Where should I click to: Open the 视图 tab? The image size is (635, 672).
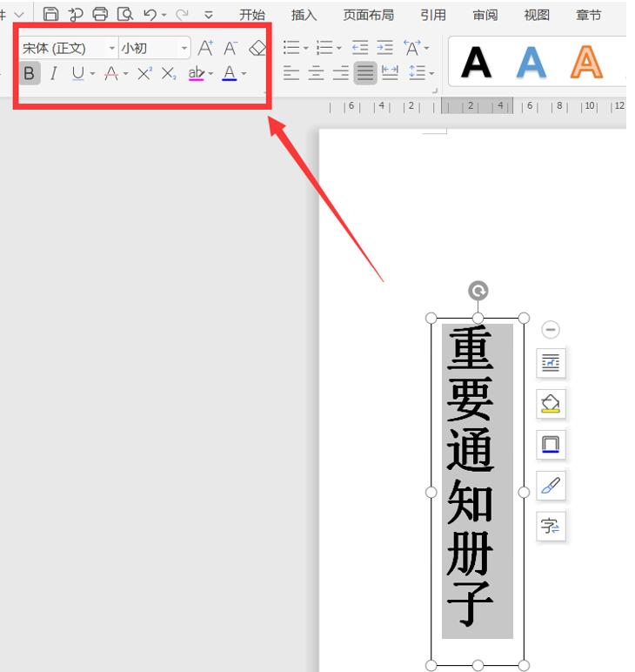click(537, 16)
